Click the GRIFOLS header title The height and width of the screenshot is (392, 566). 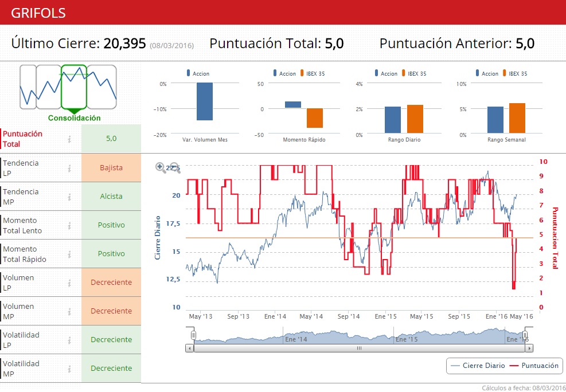click(38, 13)
